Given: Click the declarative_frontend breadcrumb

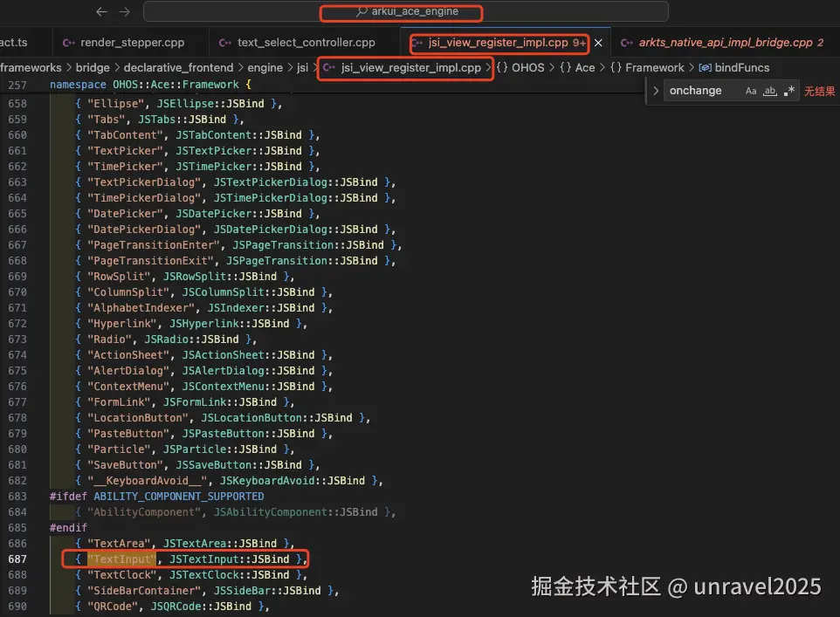Looking at the screenshot, I should (178, 67).
